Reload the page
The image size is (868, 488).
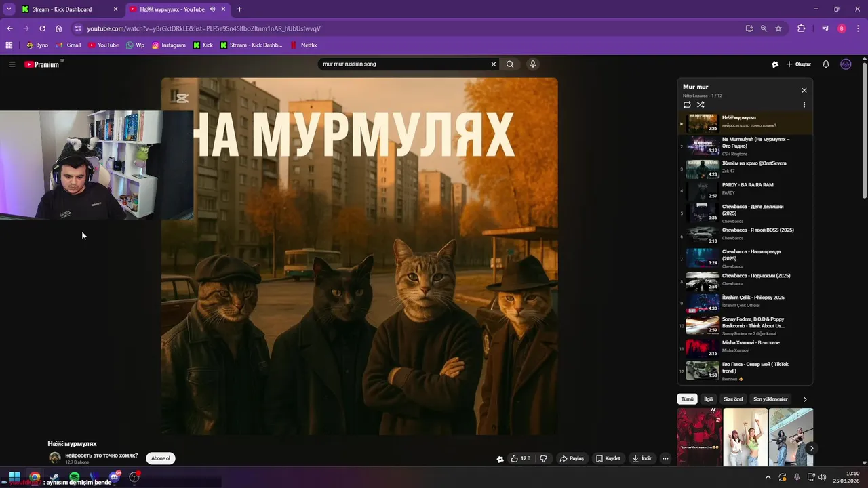click(42, 28)
